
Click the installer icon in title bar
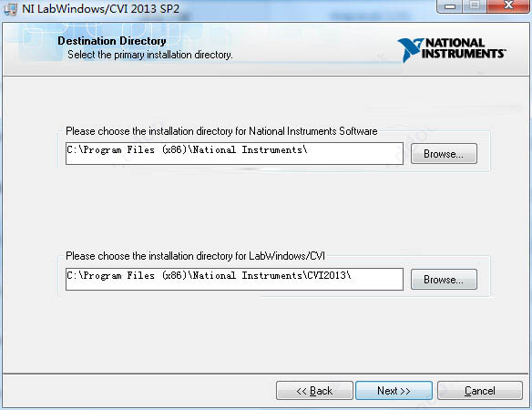click(10, 8)
